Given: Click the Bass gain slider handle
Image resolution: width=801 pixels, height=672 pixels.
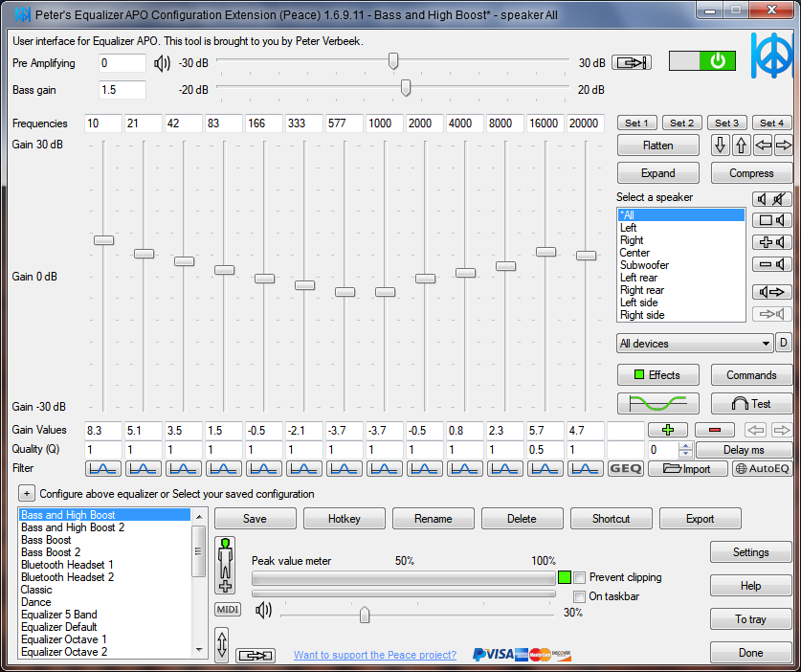Looking at the screenshot, I should [406, 87].
